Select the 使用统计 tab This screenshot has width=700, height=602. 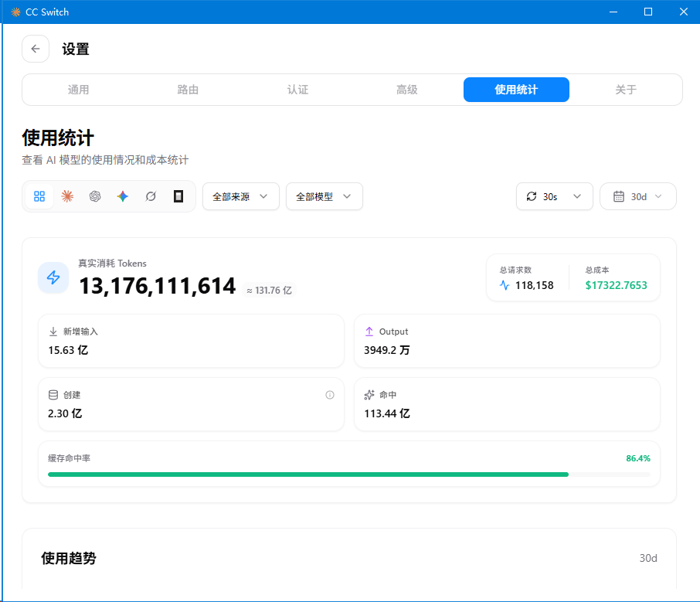pyautogui.click(x=516, y=90)
